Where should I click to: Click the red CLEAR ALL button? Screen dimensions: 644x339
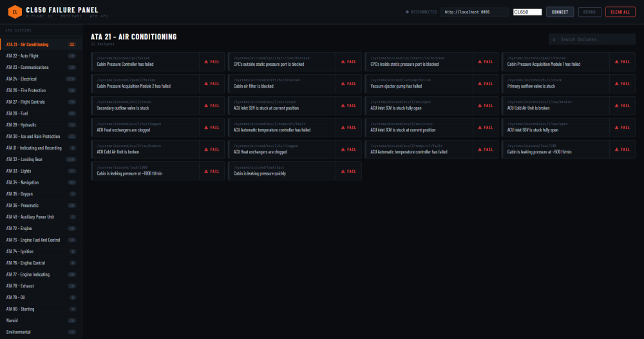(620, 12)
